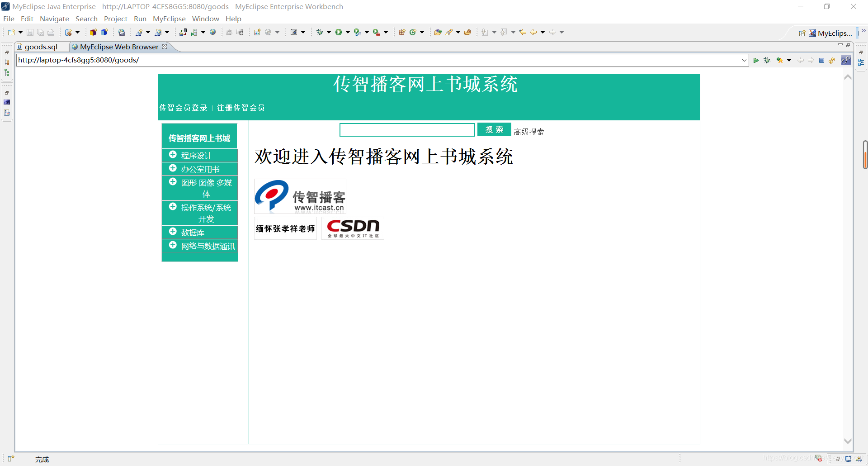This screenshot has height=466, width=868.
Task: Click the green Run icon in main toolbar
Action: (339, 32)
